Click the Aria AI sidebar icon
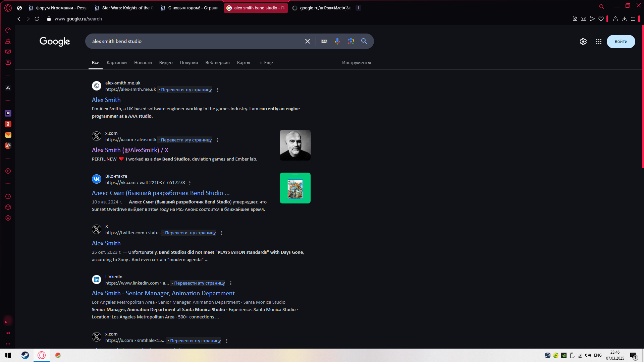Image resolution: width=644 pixels, height=362 pixels. [x=8, y=88]
